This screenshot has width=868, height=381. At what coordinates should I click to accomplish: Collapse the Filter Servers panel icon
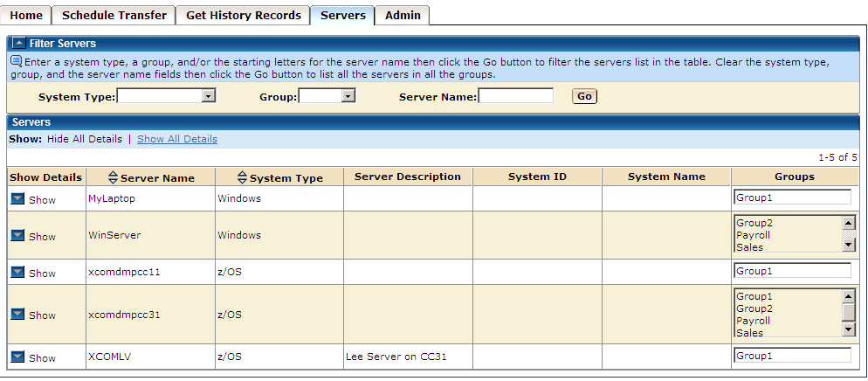point(18,44)
